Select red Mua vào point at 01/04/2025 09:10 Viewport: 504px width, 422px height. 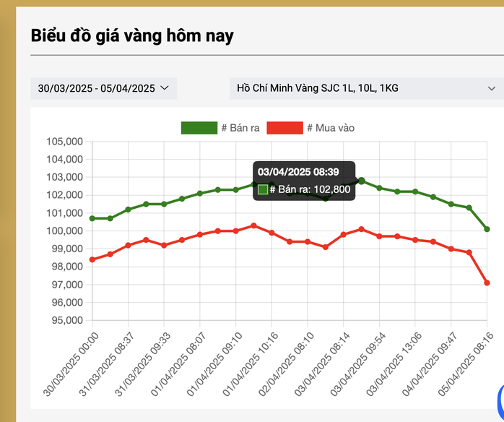(x=235, y=231)
